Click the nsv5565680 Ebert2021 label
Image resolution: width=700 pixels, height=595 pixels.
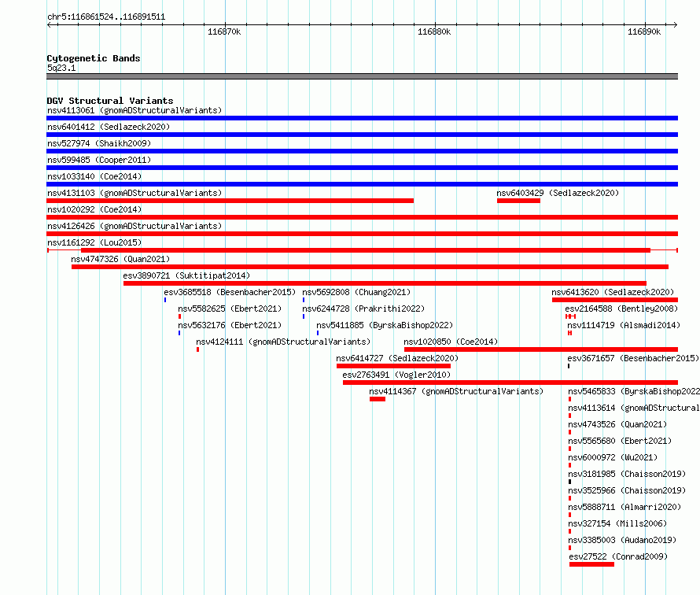(x=620, y=441)
